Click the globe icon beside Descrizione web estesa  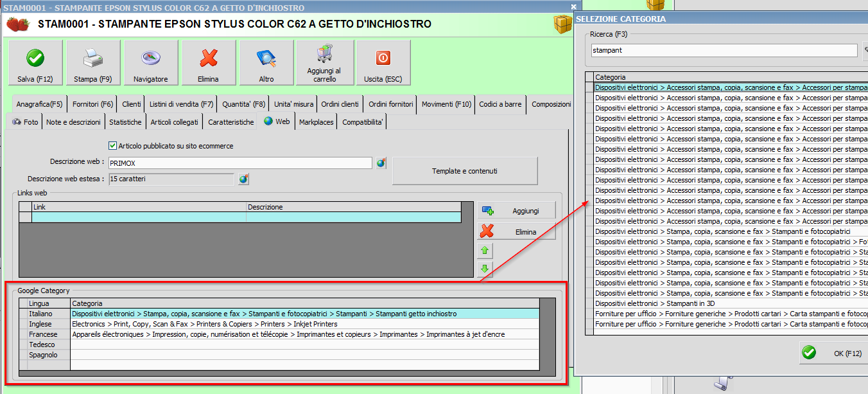click(x=243, y=179)
